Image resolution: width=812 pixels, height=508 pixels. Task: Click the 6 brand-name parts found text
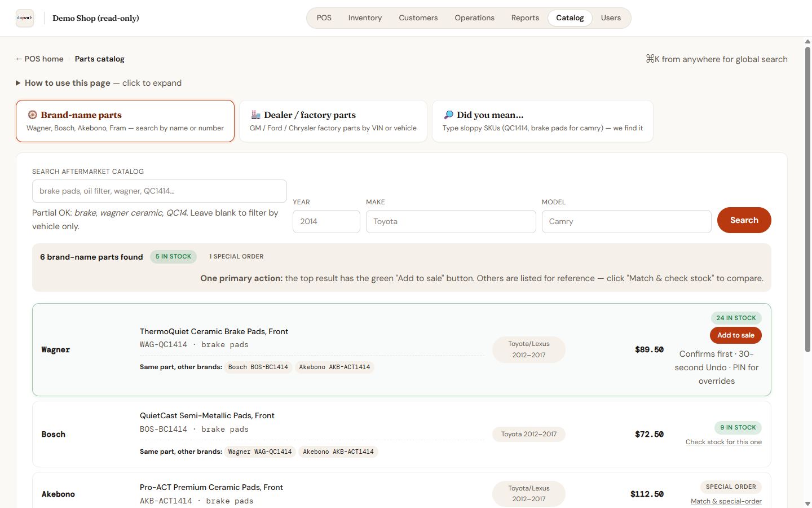click(x=91, y=257)
